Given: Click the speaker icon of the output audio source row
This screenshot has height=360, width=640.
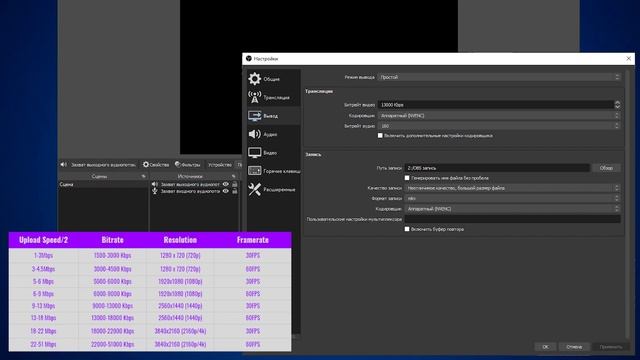Looking at the screenshot, I should point(155,184).
